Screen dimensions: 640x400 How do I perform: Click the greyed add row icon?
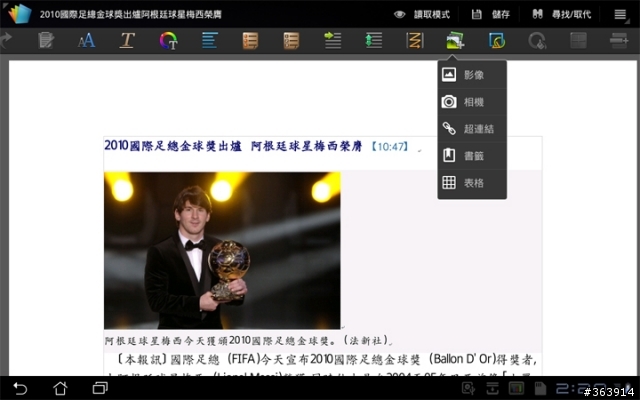619,40
